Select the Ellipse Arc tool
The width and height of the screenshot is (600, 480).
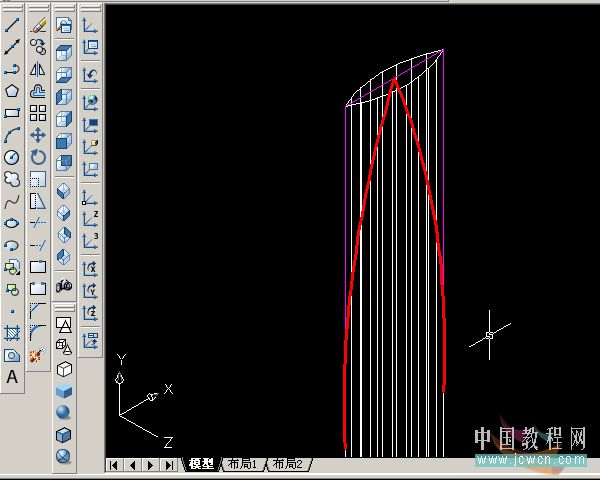pos(12,245)
